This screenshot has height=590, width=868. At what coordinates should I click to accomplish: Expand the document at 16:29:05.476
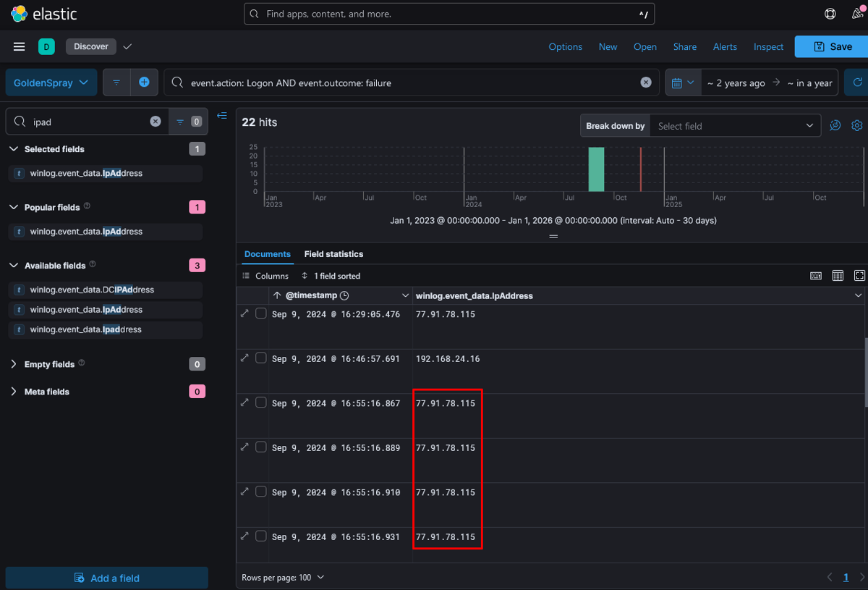(x=245, y=313)
